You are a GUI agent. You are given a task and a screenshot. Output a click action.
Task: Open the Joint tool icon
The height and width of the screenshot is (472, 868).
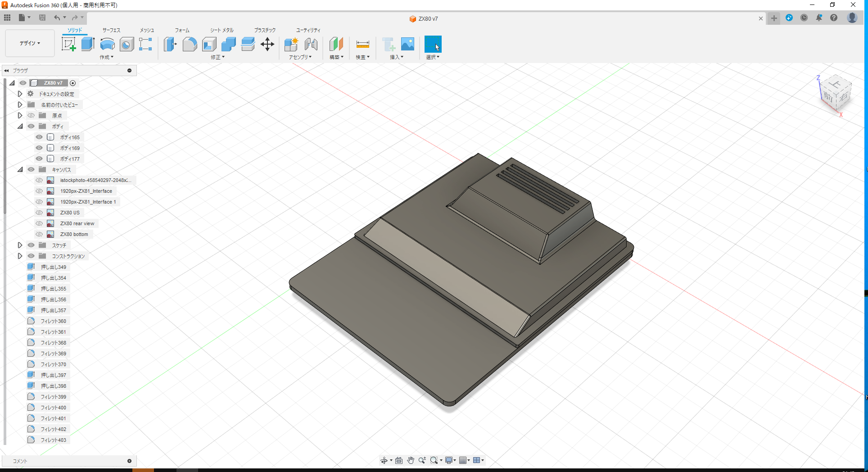(x=311, y=44)
